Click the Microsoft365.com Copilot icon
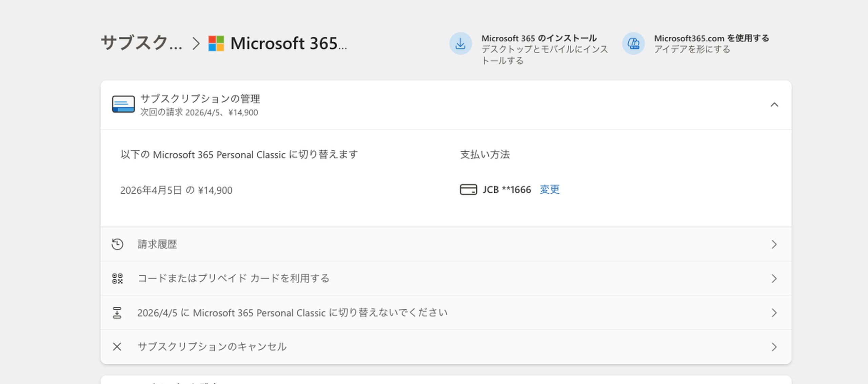 tap(633, 43)
